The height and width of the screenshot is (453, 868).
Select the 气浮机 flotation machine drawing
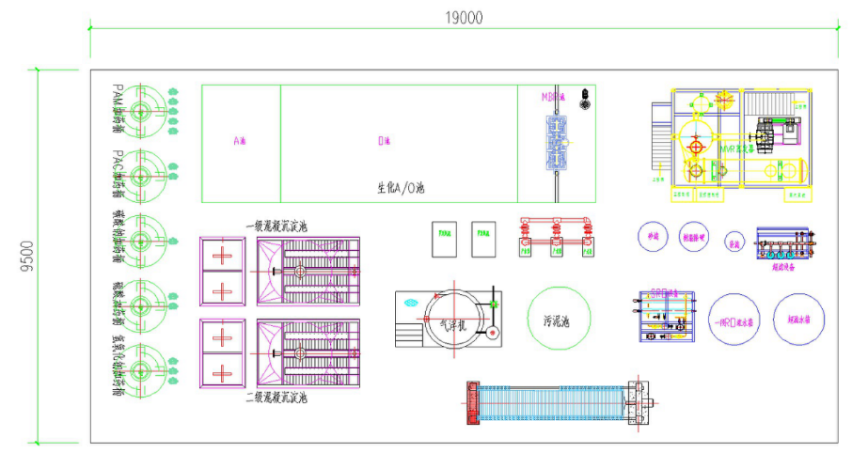click(448, 319)
